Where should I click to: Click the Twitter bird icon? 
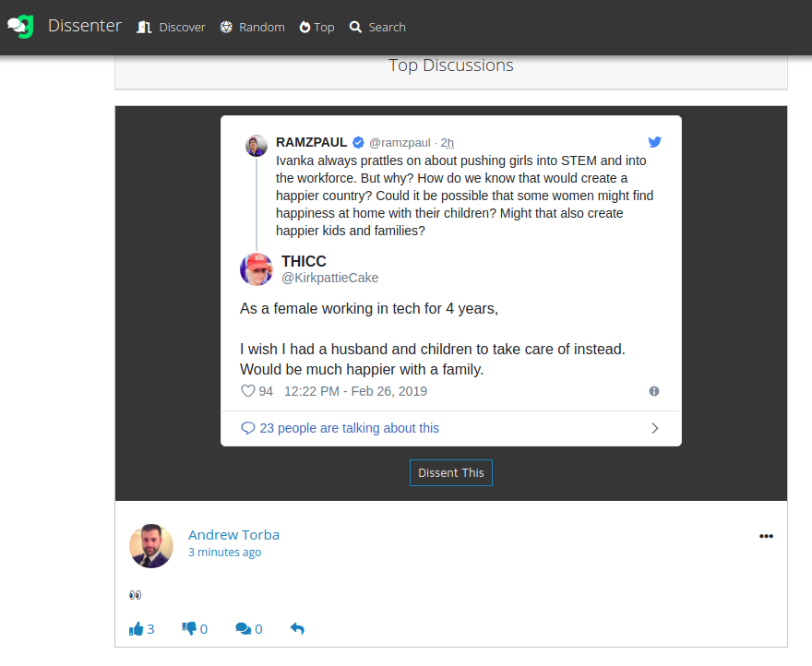click(654, 142)
